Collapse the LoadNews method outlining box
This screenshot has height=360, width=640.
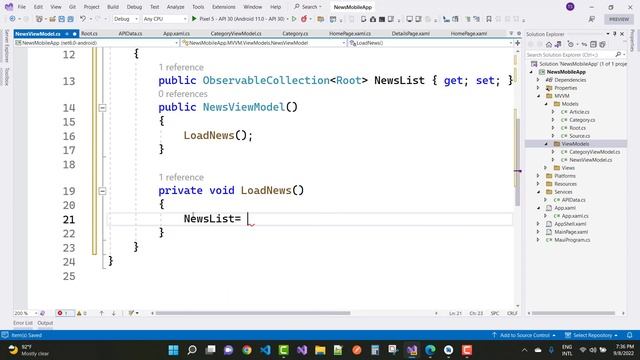(102, 191)
